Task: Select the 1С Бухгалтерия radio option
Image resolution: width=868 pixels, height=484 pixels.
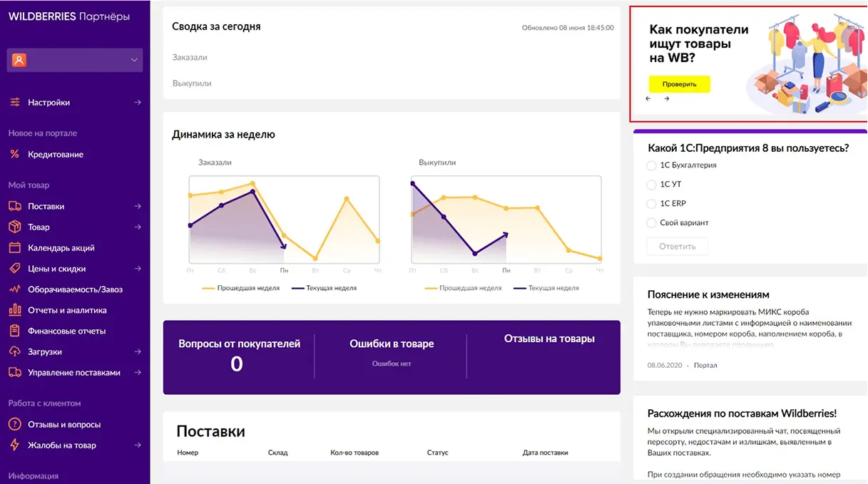Action: tap(651, 165)
